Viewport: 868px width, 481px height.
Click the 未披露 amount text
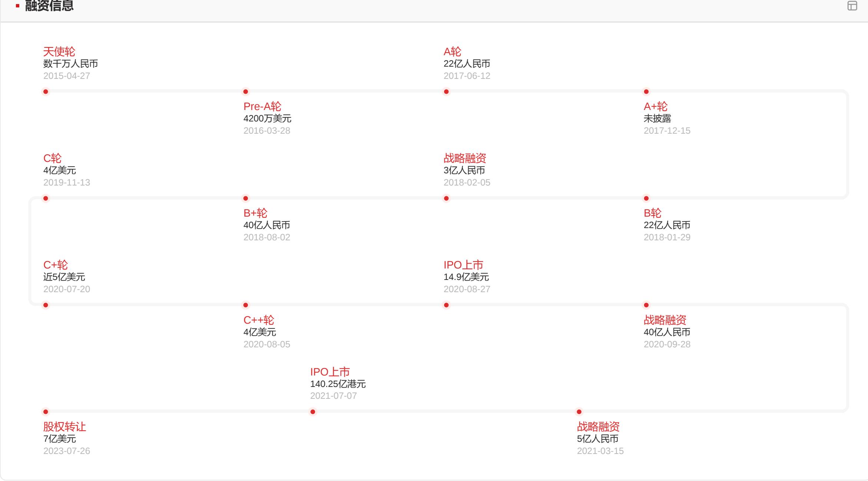pos(657,118)
